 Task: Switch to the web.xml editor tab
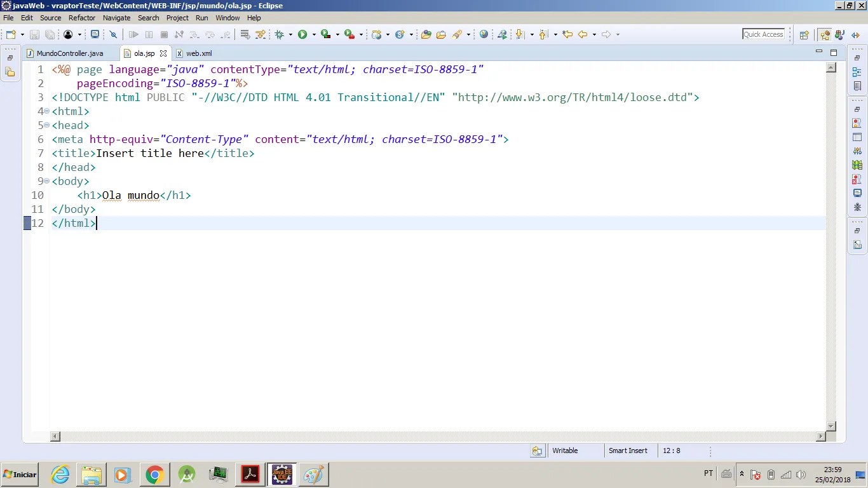[199, 53]
